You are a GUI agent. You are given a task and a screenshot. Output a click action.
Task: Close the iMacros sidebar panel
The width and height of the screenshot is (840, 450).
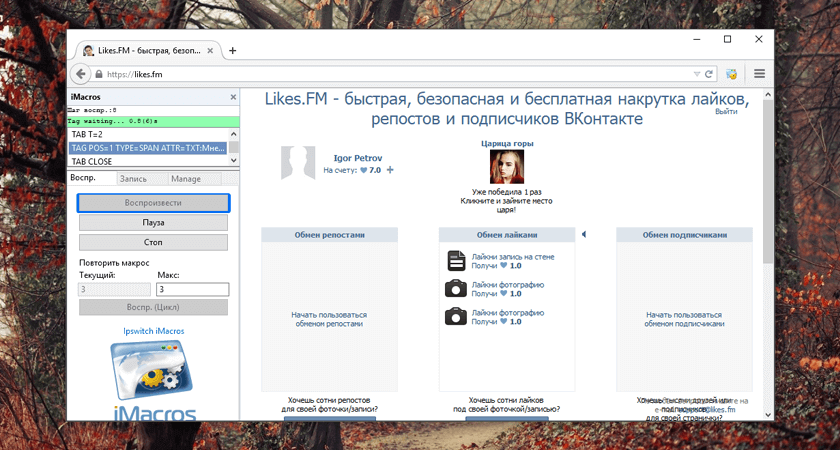click(x=233, y=97)
